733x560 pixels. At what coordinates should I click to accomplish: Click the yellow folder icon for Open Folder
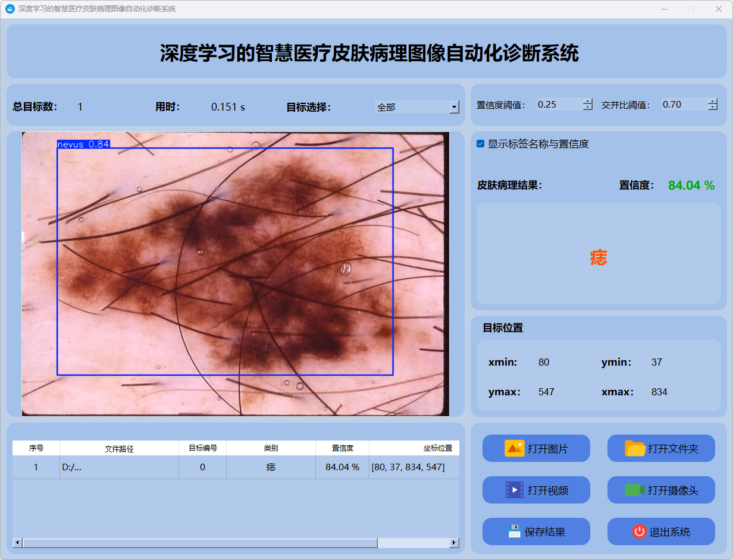(x=635, y=448)
